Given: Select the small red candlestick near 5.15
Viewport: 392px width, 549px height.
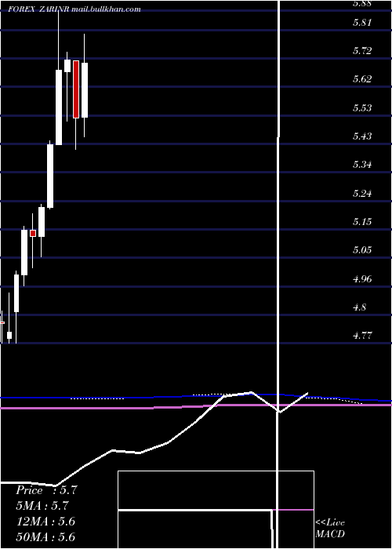Looking at the screenshot, I should (x=33, y=233).
